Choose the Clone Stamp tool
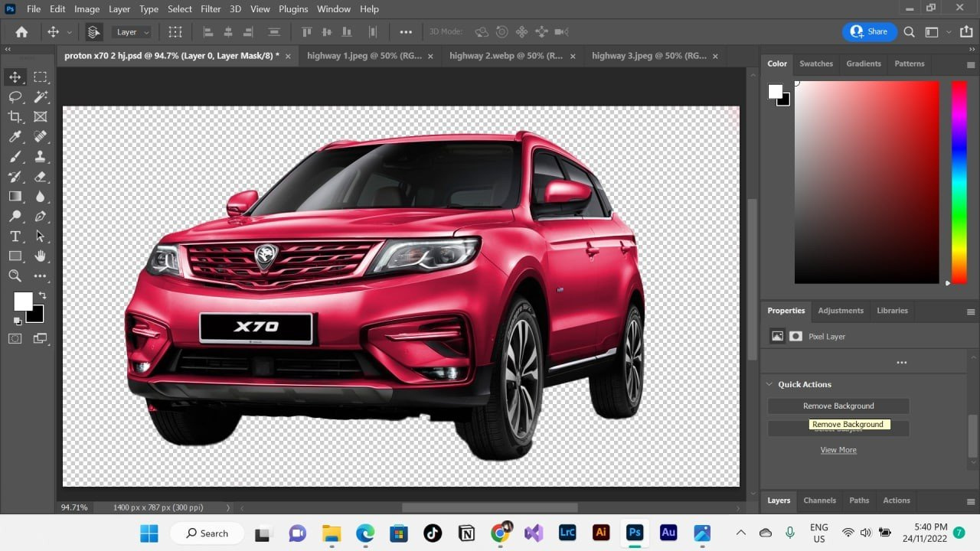The image size is (980, 551). pos(41,157)
